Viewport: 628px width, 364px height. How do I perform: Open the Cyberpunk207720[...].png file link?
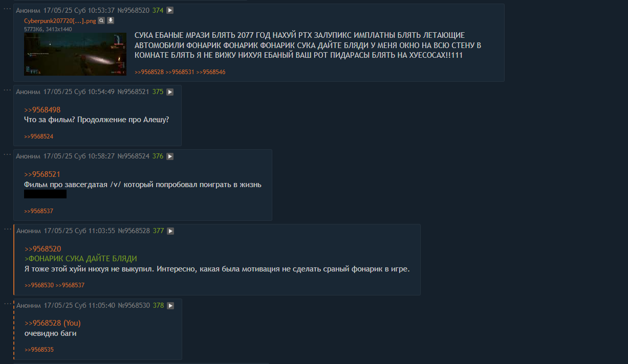pos(60,21)
